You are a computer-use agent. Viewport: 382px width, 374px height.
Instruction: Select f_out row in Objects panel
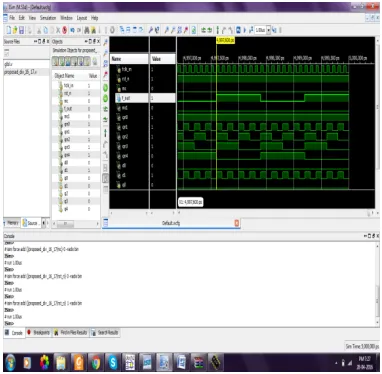(76, 109)
